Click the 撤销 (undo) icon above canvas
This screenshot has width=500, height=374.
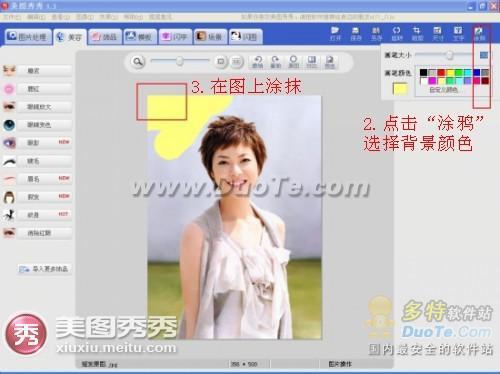258,62
